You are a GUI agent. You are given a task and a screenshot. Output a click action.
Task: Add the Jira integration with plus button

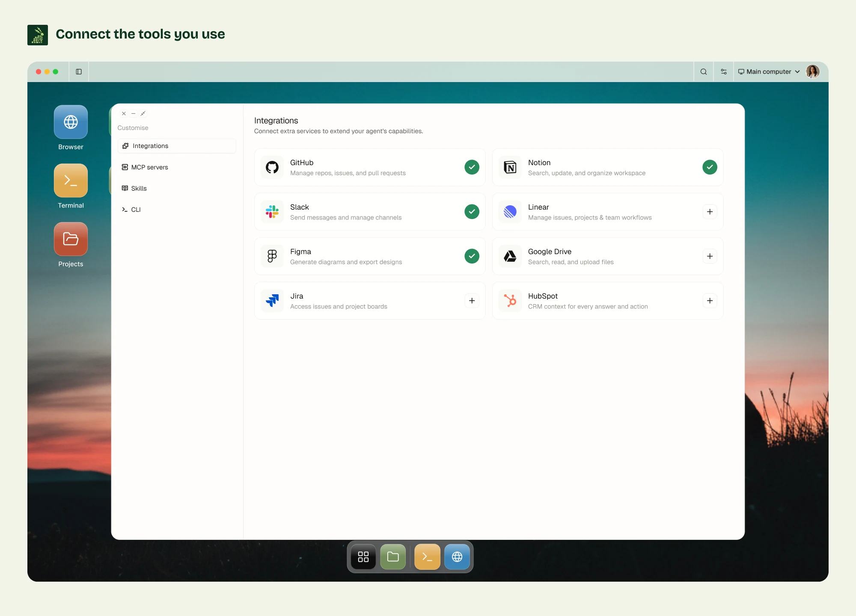472,301
